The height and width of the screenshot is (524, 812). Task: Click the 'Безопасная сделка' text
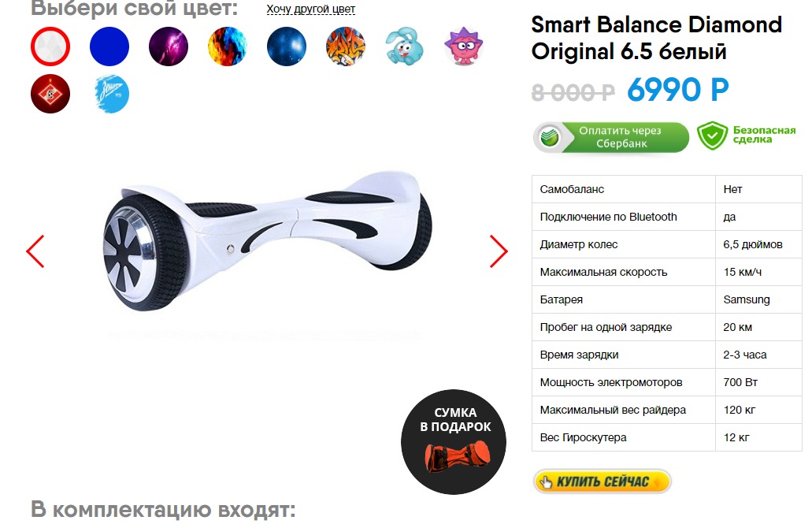(764, 135)
